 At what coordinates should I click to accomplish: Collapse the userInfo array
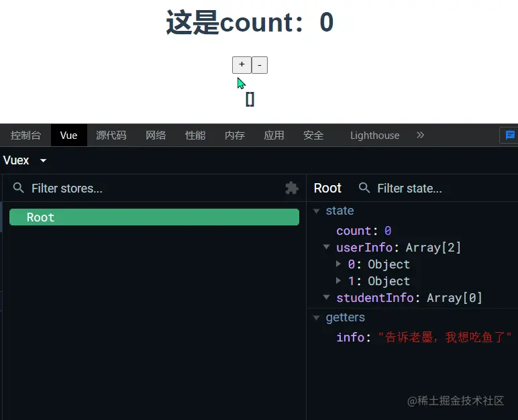coord(326,247)
